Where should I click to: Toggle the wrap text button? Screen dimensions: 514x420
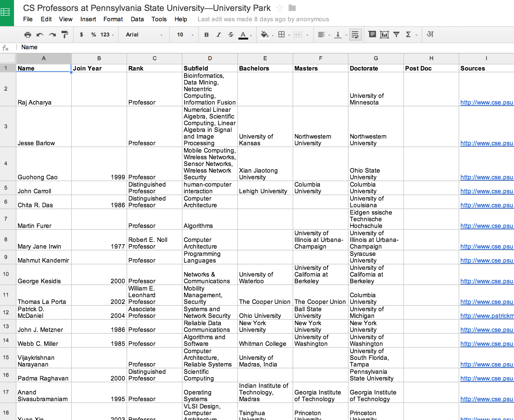pyautogui.click(x=355, y=35)
